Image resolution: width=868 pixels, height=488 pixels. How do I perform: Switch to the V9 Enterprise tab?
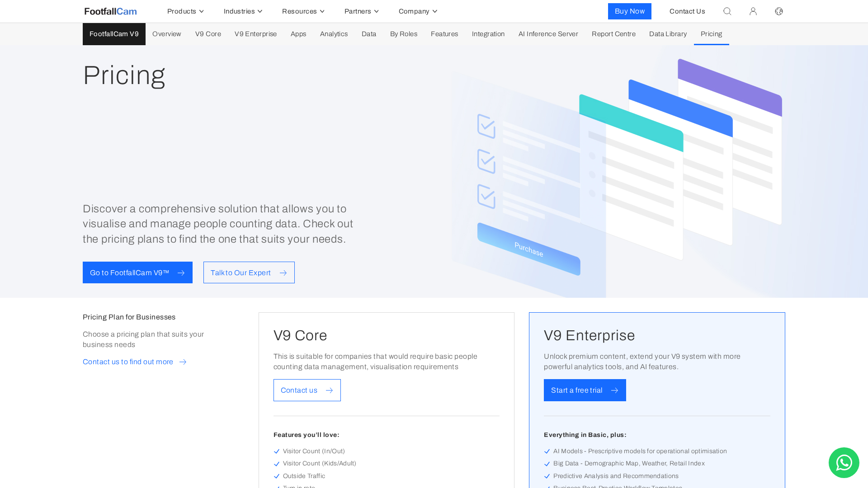255,34
